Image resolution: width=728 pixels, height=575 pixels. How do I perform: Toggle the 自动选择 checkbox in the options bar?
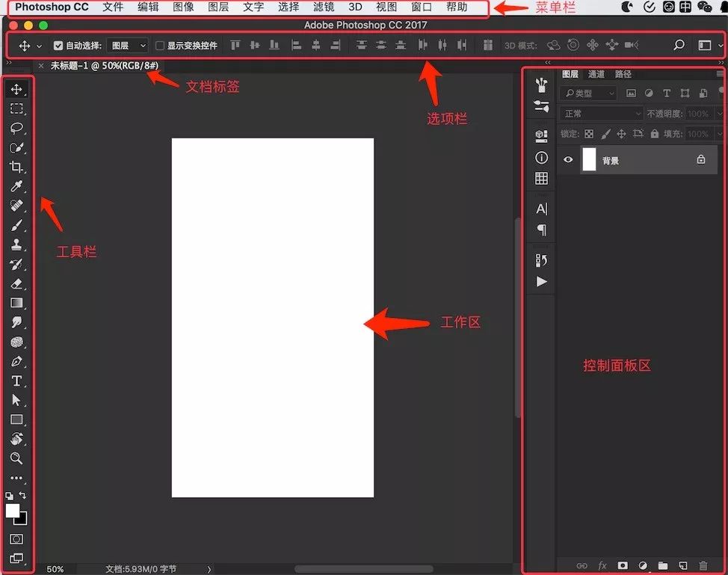(58, 45)
